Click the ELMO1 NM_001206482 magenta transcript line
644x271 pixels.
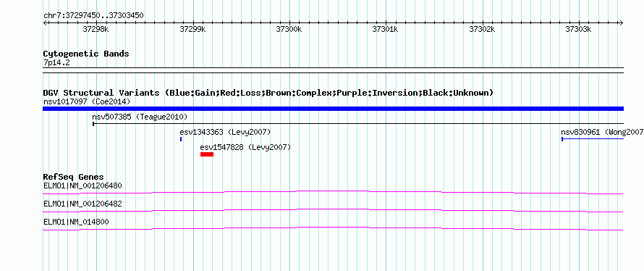click(x=333, y=210)
